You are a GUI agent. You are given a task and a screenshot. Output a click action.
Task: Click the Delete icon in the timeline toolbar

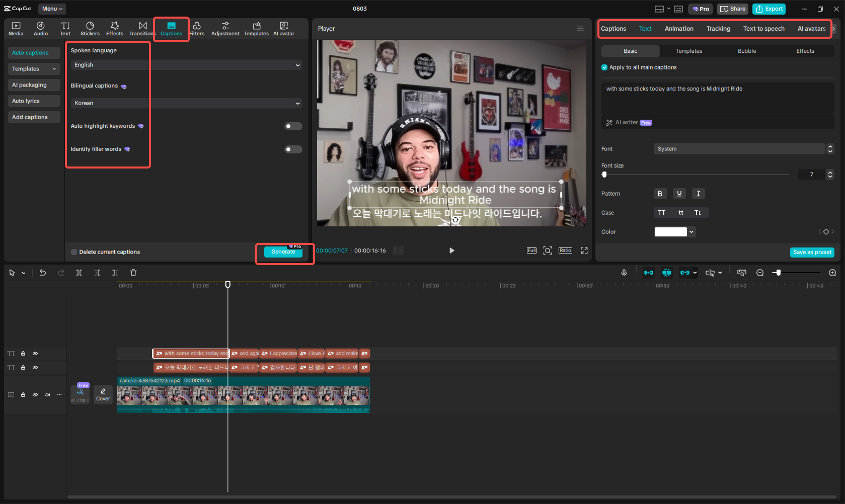[x=133, y=272]
